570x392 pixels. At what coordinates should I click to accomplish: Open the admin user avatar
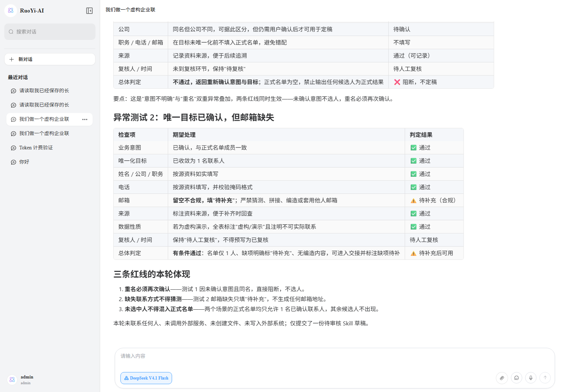[x=12, y=380]
